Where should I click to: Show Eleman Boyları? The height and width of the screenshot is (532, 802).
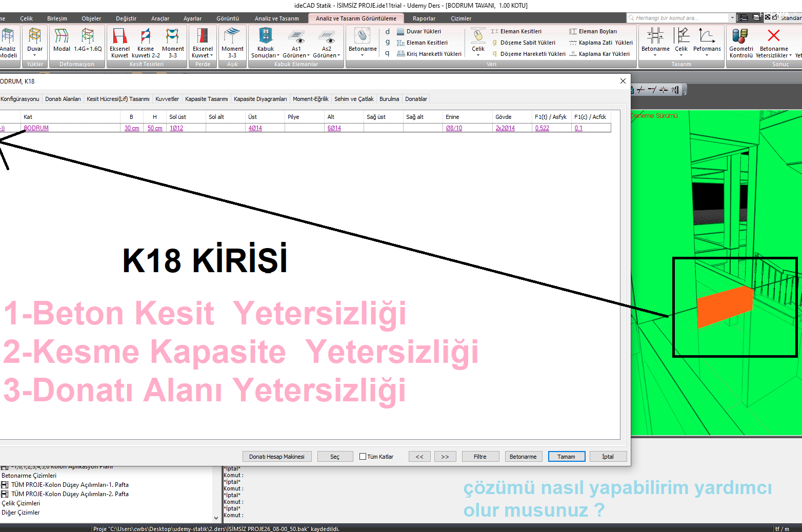point(593,31)
